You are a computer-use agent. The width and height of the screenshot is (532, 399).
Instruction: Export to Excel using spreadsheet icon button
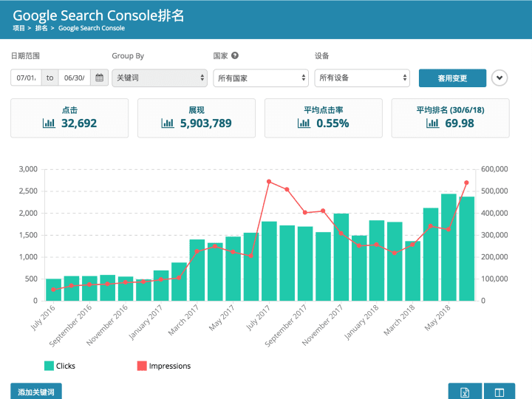pyautogui.click(x=465, y=392)
